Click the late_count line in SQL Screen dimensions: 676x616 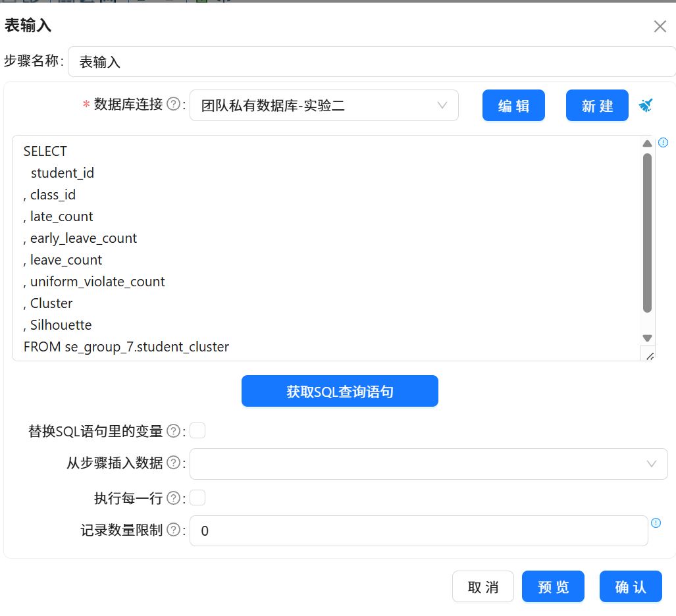click(58, 217)
